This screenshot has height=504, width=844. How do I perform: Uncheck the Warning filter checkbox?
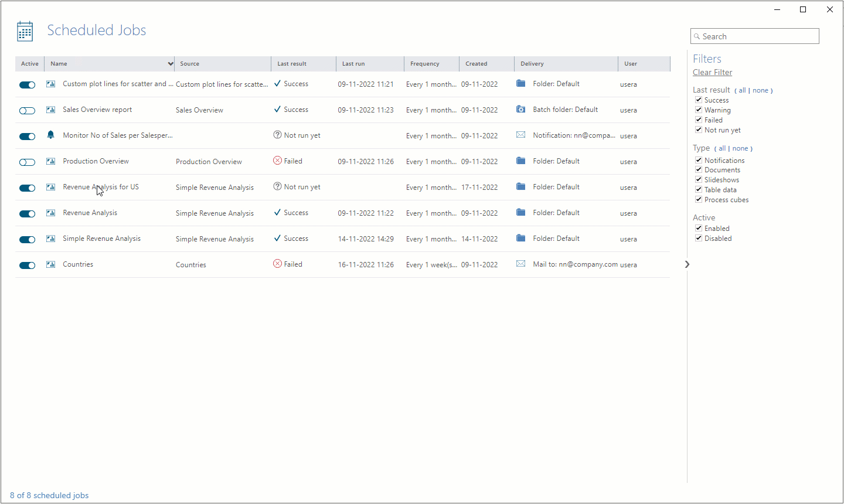[x=699, y=110]
